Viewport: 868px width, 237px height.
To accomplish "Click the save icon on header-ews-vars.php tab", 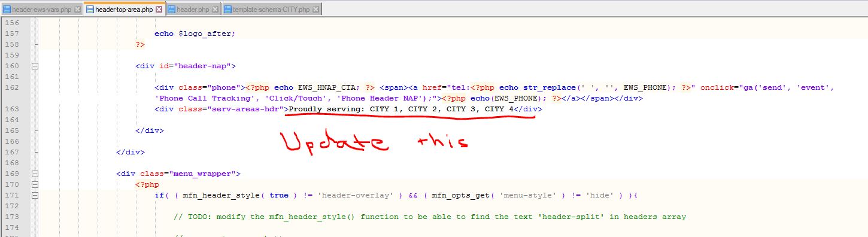I will coord(7,10).
